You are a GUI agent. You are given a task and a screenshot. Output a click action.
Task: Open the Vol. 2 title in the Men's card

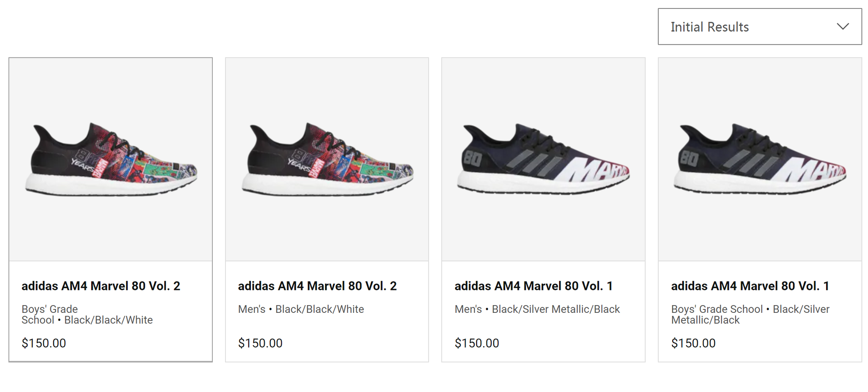tap(317, 286)
